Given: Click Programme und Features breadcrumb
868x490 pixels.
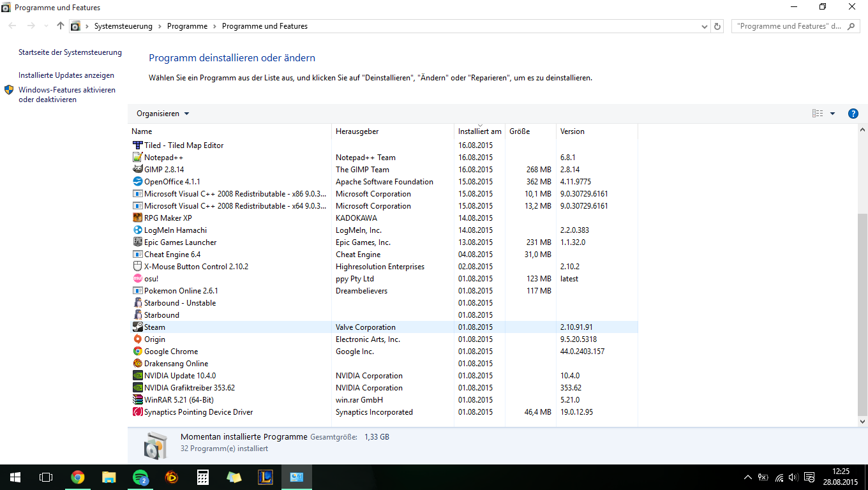Looking at the screenshot, I should (x=265, y=26).
